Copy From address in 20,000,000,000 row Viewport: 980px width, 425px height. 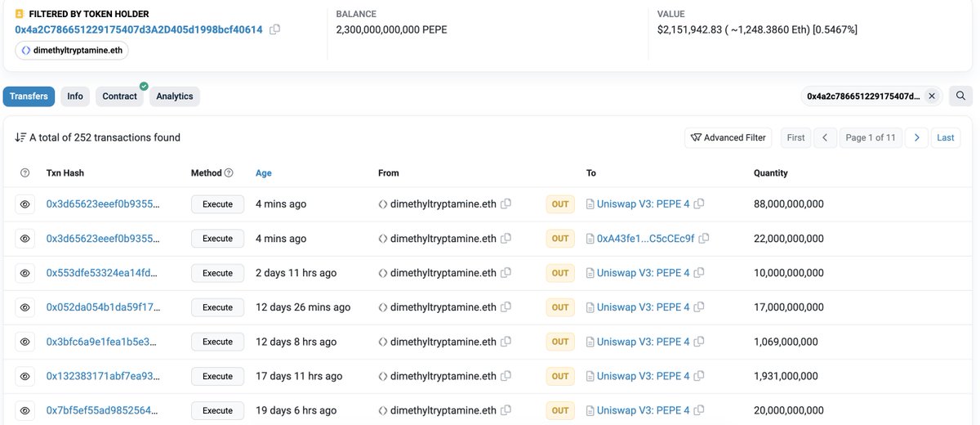506,410
